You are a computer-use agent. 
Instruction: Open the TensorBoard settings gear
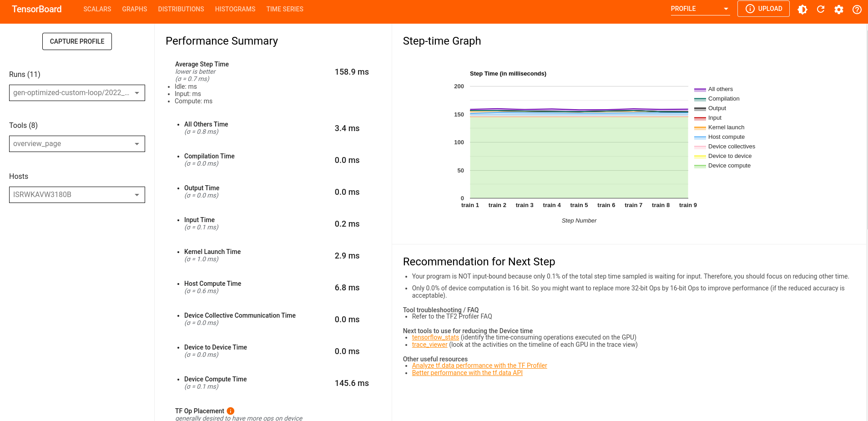coord(839,9)
